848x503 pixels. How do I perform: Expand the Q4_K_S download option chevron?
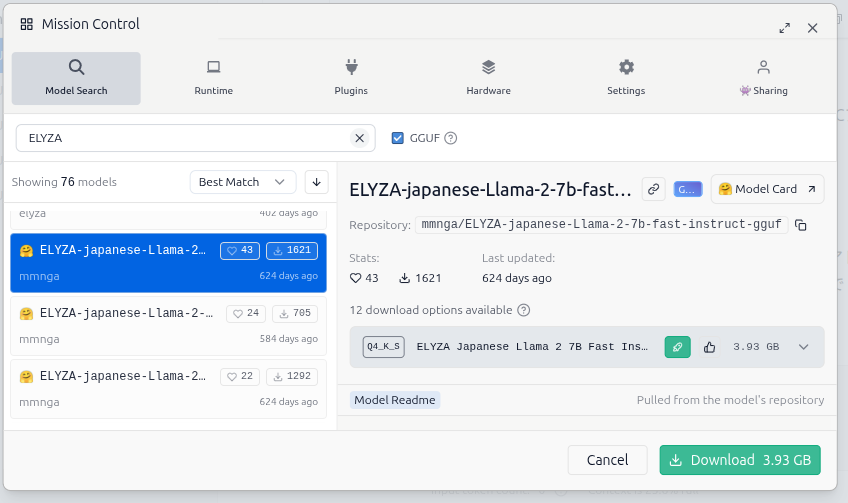(803, 347)
